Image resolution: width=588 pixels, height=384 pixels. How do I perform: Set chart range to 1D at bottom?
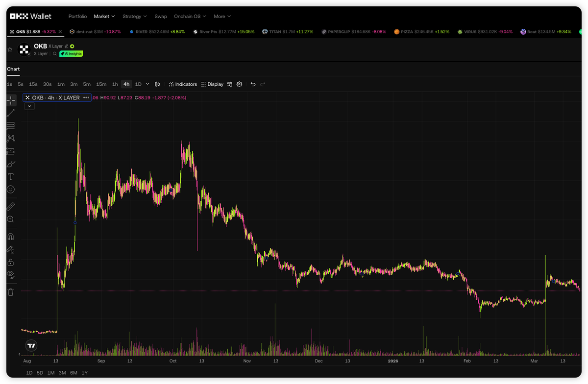(x=29, y=373)
